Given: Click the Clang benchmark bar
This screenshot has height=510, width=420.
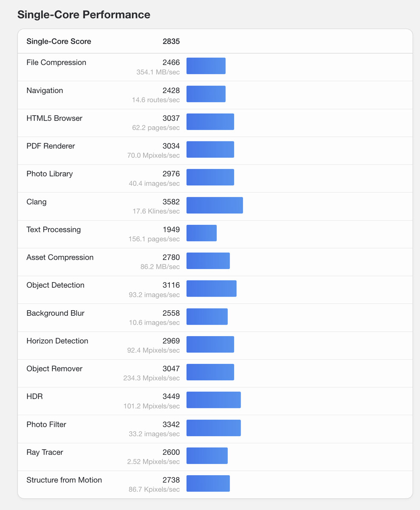Looking at the screenshot, I should 215,205.
